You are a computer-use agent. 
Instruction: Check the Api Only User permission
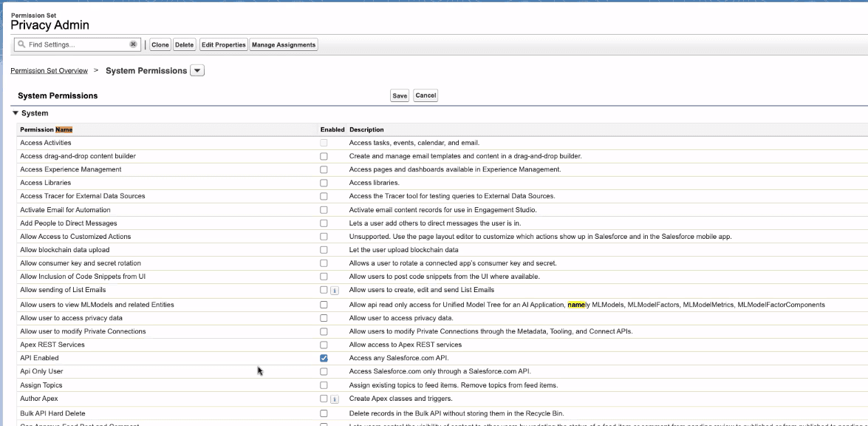(323, 371)
